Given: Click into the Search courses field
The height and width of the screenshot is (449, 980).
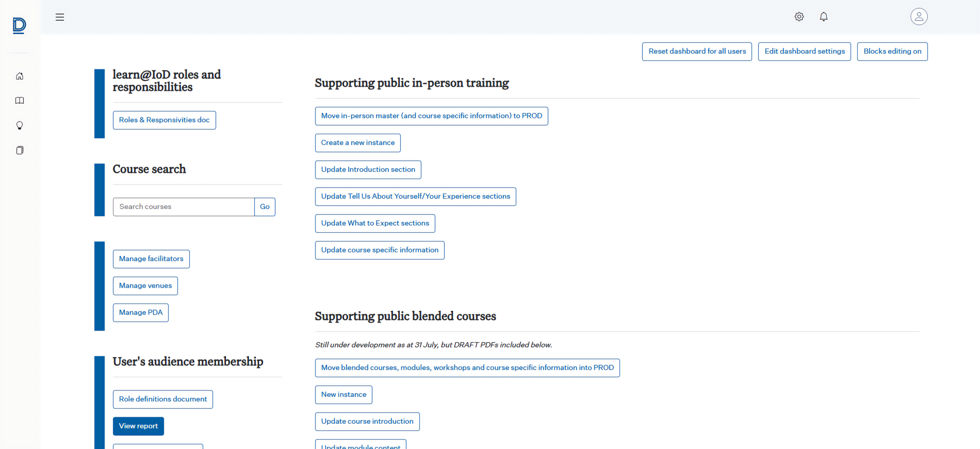Looking at the screenshot, I should (184, 207).
